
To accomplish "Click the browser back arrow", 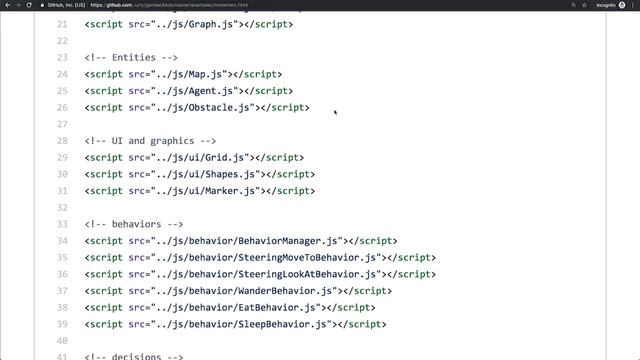I will (x=7, y=5).
